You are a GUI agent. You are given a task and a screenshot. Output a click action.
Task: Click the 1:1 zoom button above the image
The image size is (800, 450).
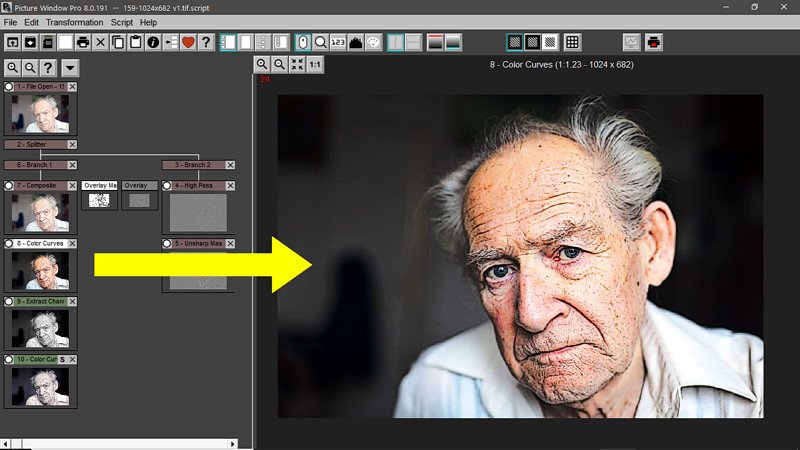315,65
